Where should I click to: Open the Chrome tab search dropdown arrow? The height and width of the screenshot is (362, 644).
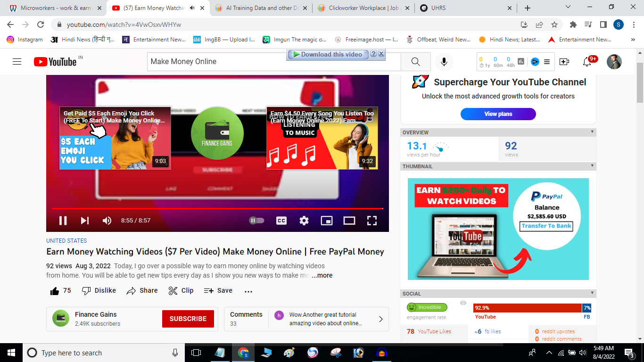click(568, 7)
